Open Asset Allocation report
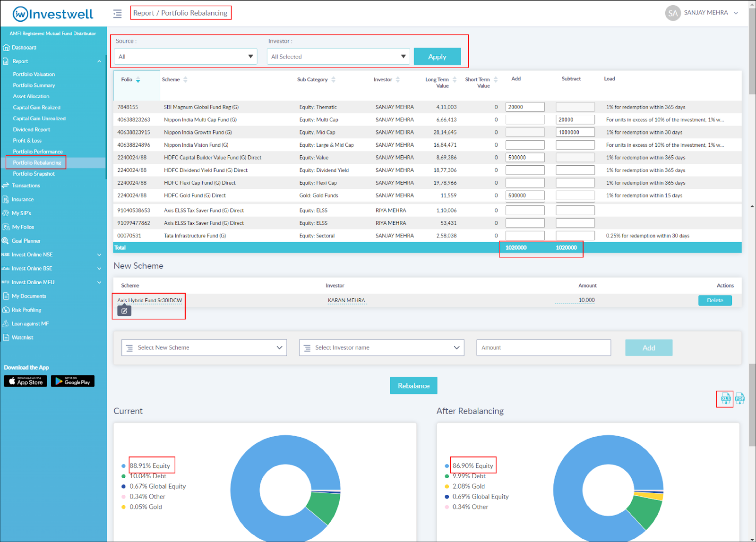 coord(31,96)
